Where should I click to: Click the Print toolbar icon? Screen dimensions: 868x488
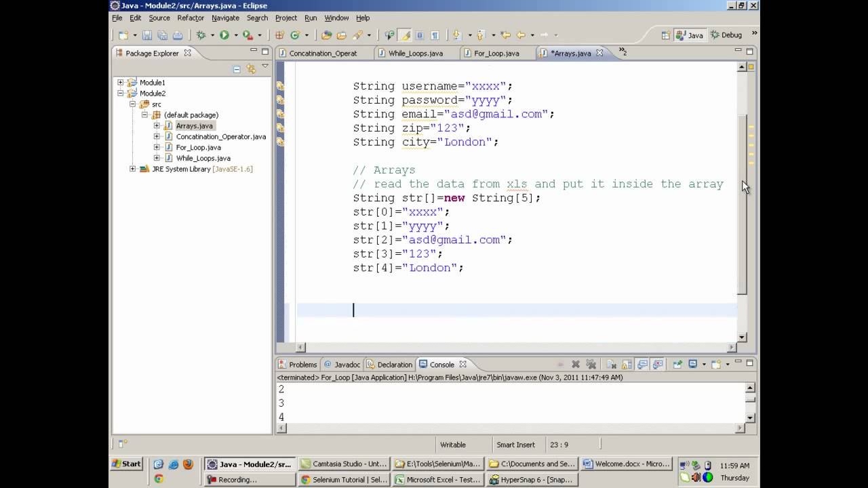177,35
